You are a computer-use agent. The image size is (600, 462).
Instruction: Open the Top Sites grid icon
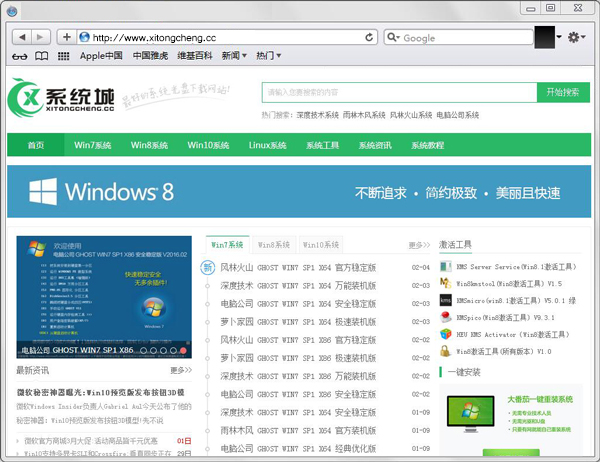[x=64, y=56]
